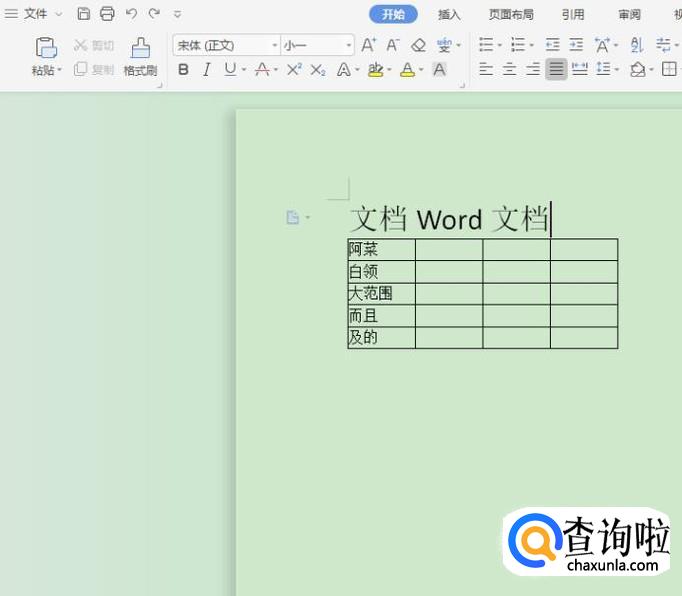Switch to the 开始 tab

click(x=393, y=14)
